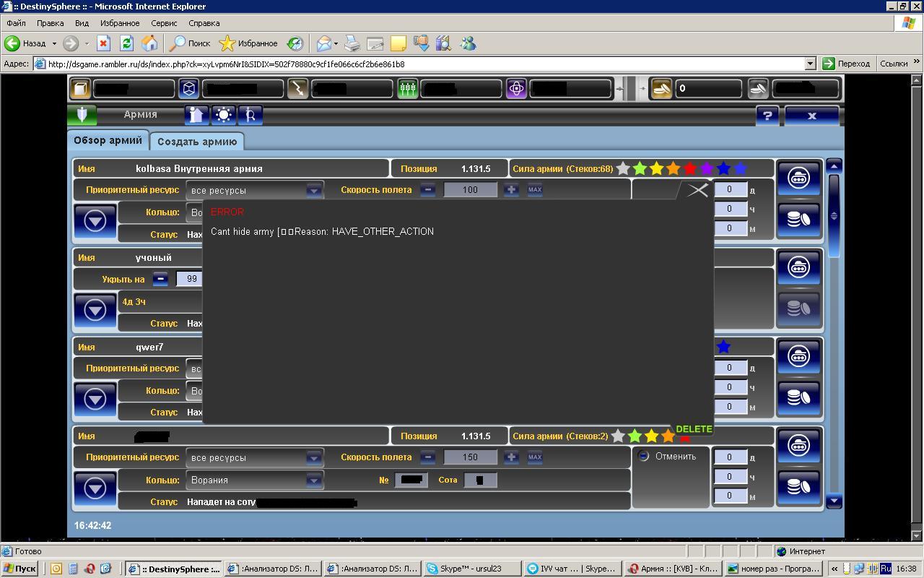Click the building arrow icon beside Армия
The height and width of the screenshot is (578, 924).
tap(196, 115)
